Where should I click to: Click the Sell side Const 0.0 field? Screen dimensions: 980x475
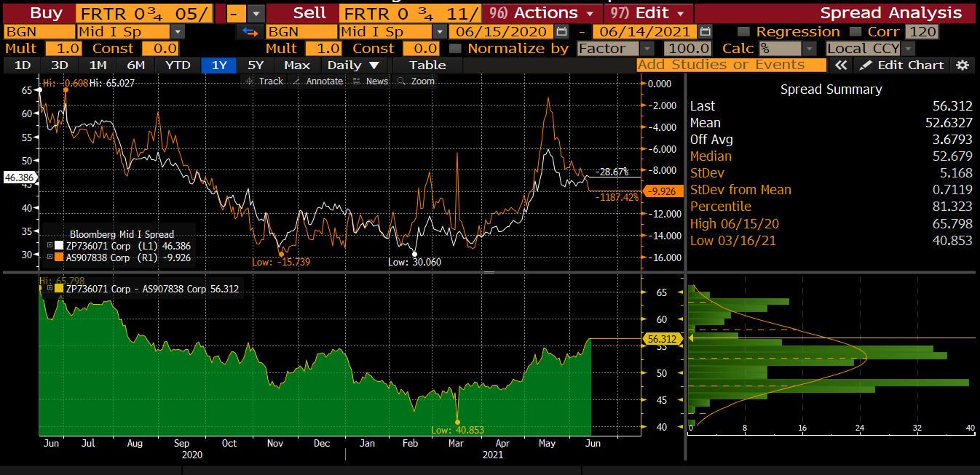click(421, 49)
